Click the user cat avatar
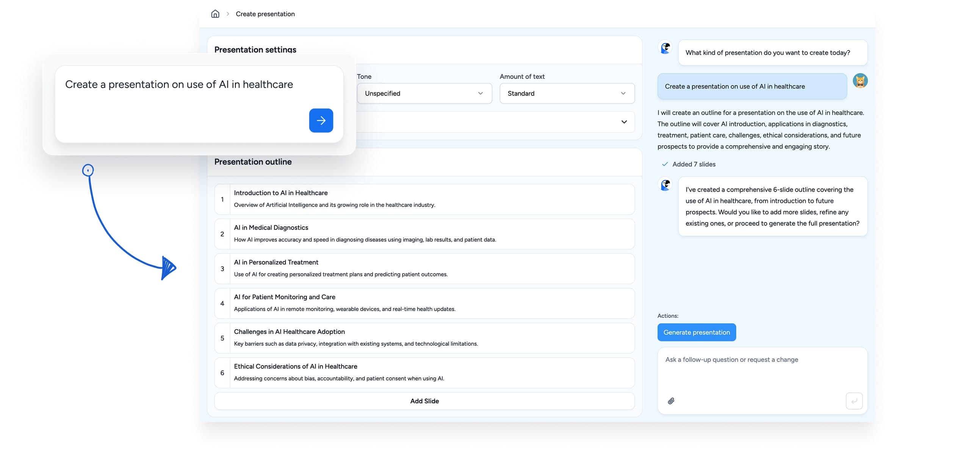Screen dimensions: 980x455 (860, 81)
